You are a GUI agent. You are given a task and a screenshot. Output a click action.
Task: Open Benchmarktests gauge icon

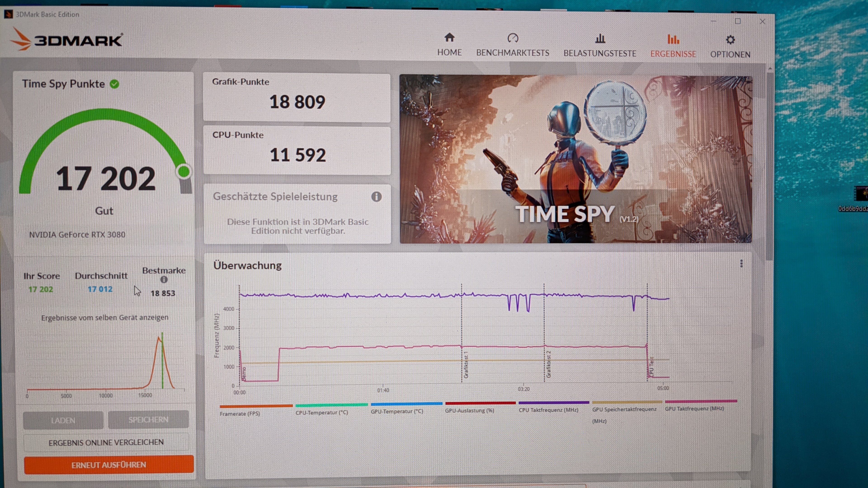[512, 38]
